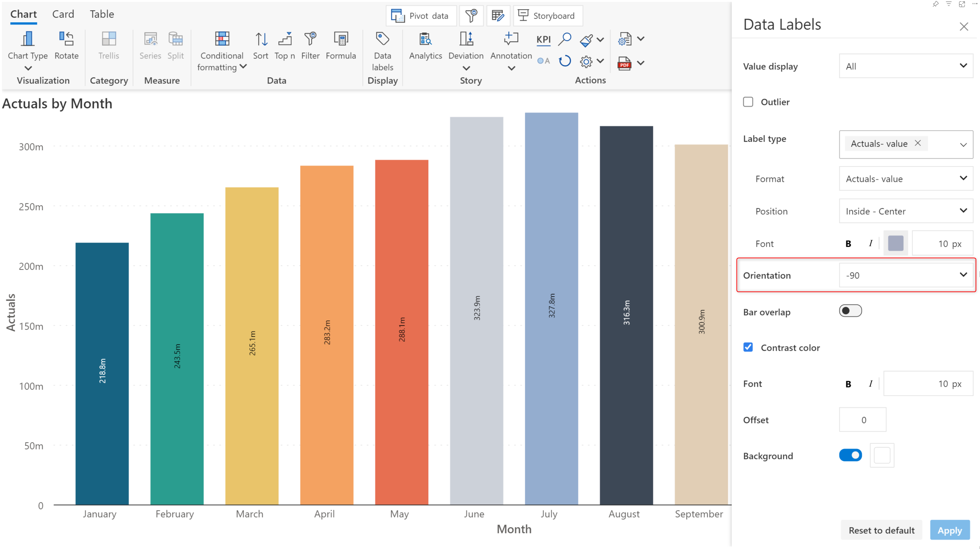Expand the arrow next to PDF icon

tap(641, 63)
